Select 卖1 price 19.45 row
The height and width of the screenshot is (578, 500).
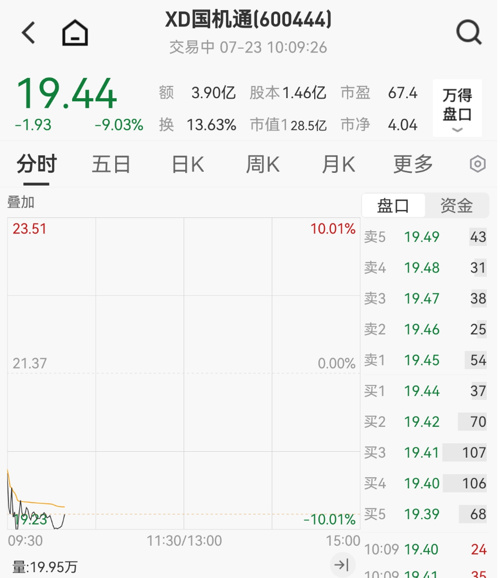[x=425, y=360]
